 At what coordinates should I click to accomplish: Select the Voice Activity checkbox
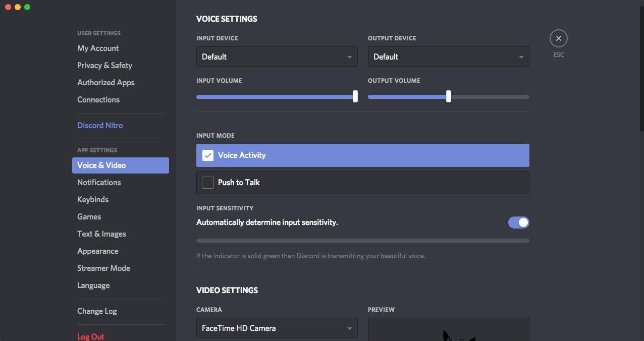(x=208, y=155)
